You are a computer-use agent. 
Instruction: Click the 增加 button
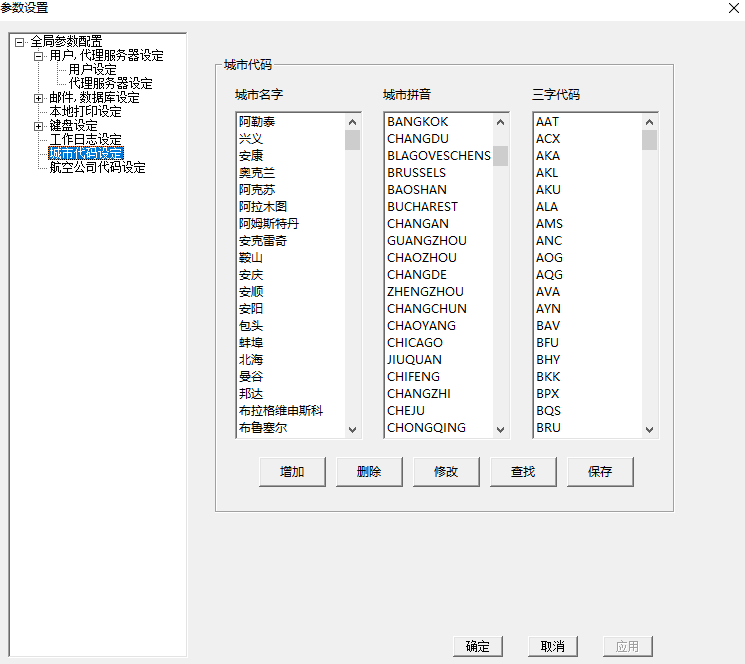pos(292,472)
